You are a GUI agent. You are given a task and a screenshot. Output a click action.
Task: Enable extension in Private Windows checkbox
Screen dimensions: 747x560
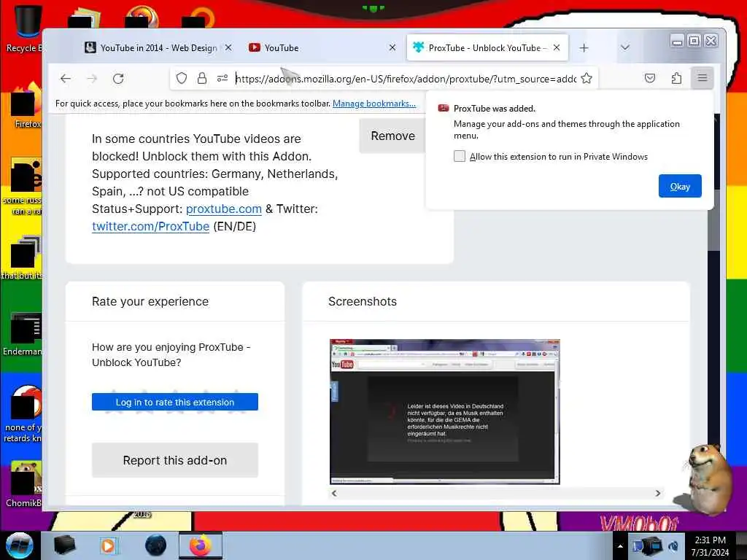click(x=460, y=156)
